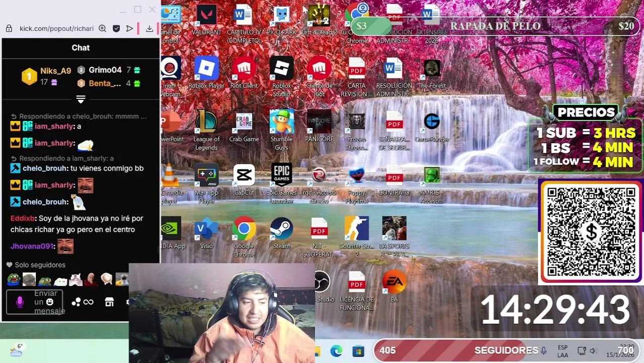
Task: Open Visio desktop shortcut
Action: coord(207,234)
